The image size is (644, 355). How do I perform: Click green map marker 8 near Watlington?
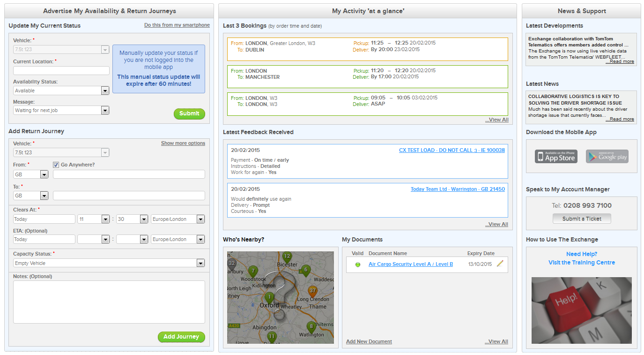coord(311,326)
